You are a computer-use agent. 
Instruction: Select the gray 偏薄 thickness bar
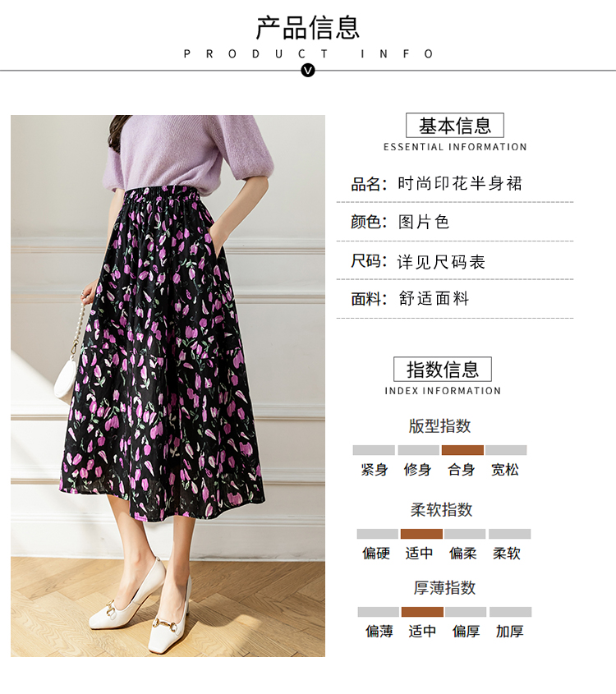[x=379, y=612]
